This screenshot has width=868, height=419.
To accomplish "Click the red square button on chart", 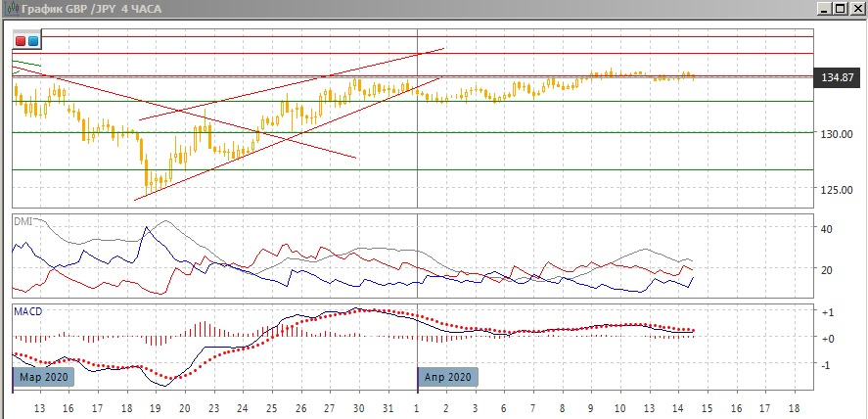I will coord(21,41).
